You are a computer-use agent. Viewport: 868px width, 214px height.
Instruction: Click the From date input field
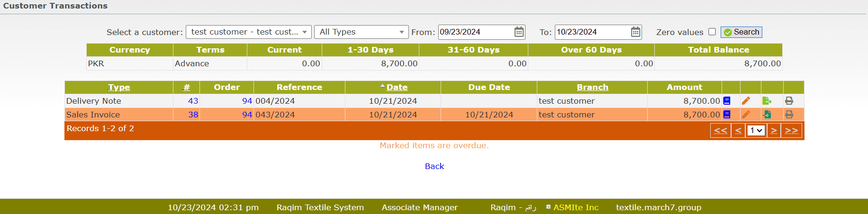point(475,32)
